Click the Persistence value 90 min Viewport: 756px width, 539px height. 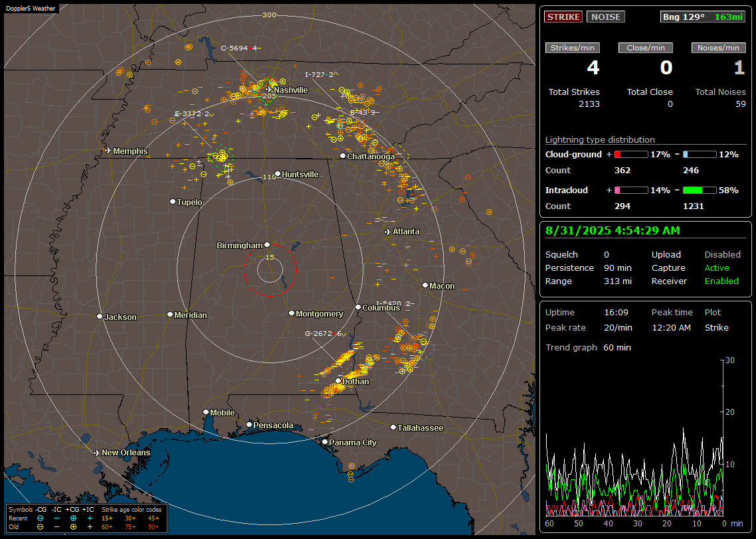tap(618, 268)
